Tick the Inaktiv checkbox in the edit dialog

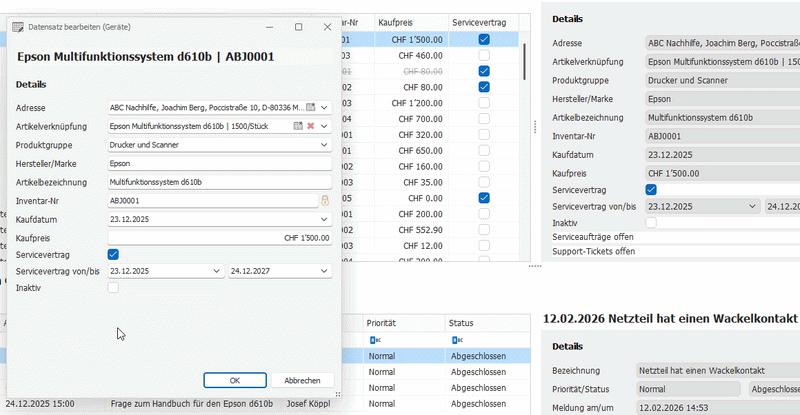113,287
